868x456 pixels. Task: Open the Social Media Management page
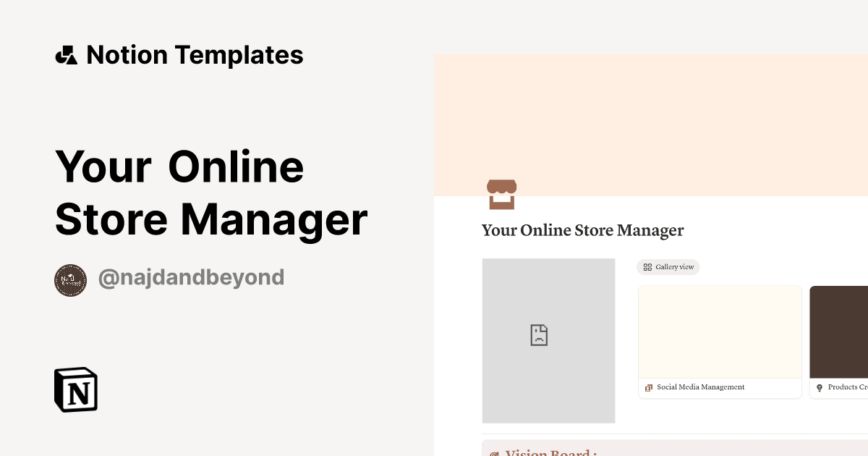pos(700,387)
